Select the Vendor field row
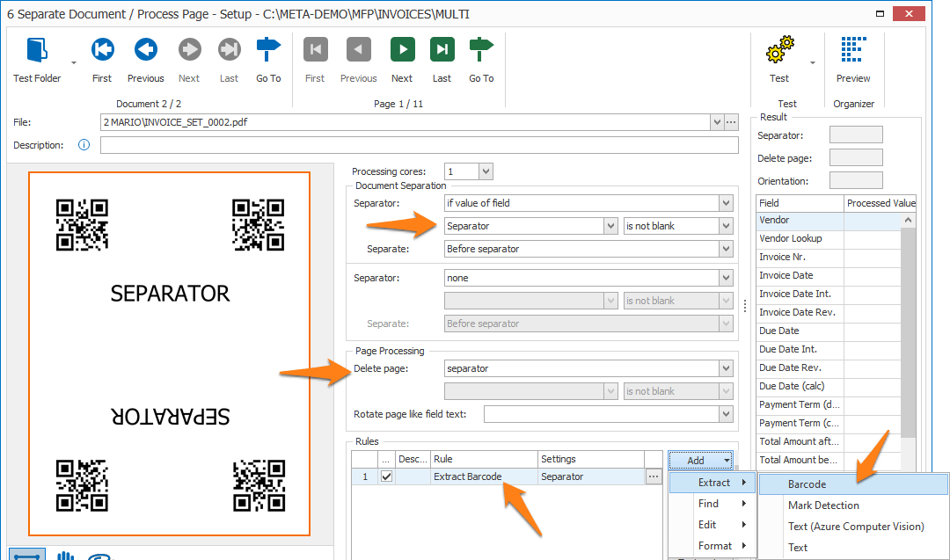The image size is (950, 560). click(829, 221)
